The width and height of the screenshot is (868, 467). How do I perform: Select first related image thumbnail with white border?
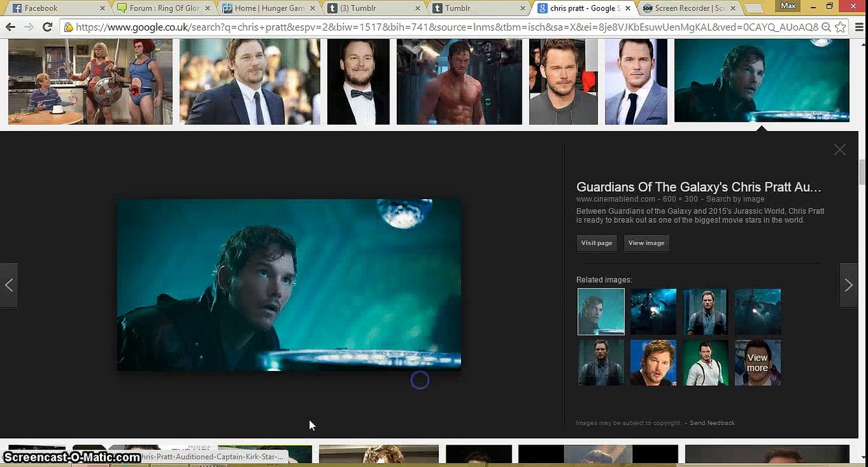[x=601, y=311]
